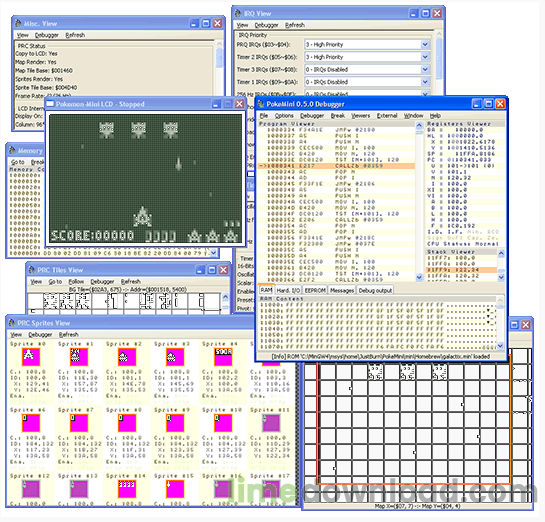Screen dimensions: 545x522
Task: Switch to the Hard. I/O tab
Action: point(288,290)
